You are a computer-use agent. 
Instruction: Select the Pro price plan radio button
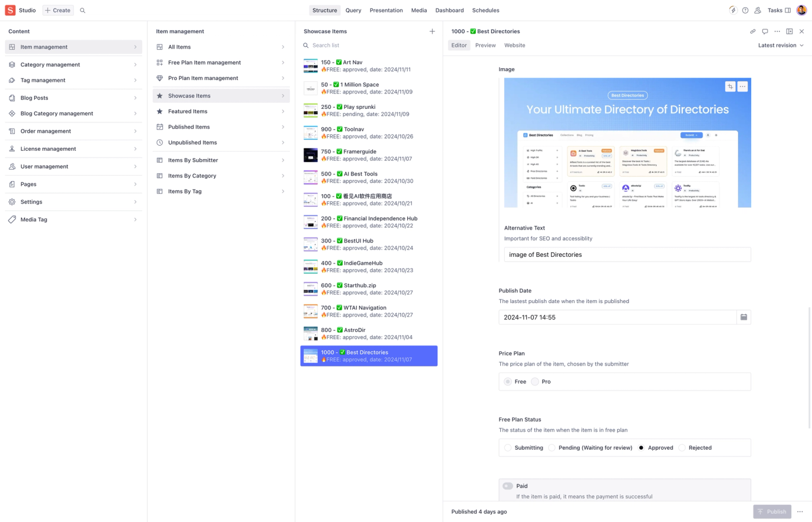pos(535,381)
